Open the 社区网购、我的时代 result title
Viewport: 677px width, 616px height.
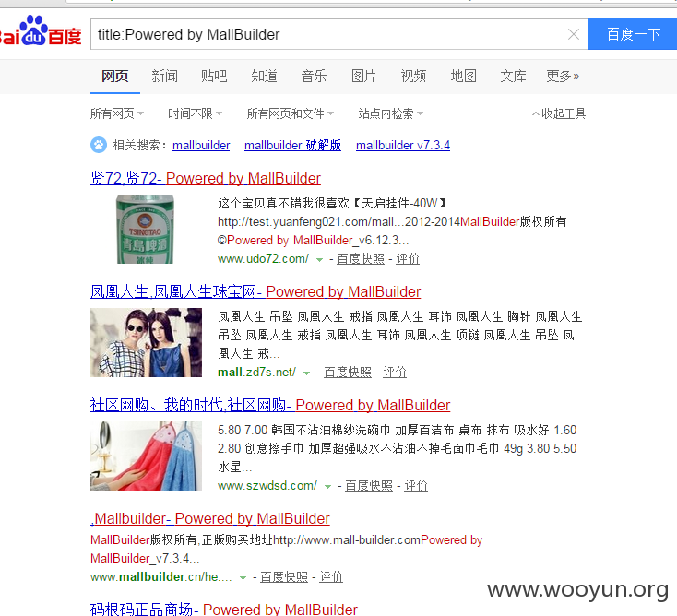[270, 405]
